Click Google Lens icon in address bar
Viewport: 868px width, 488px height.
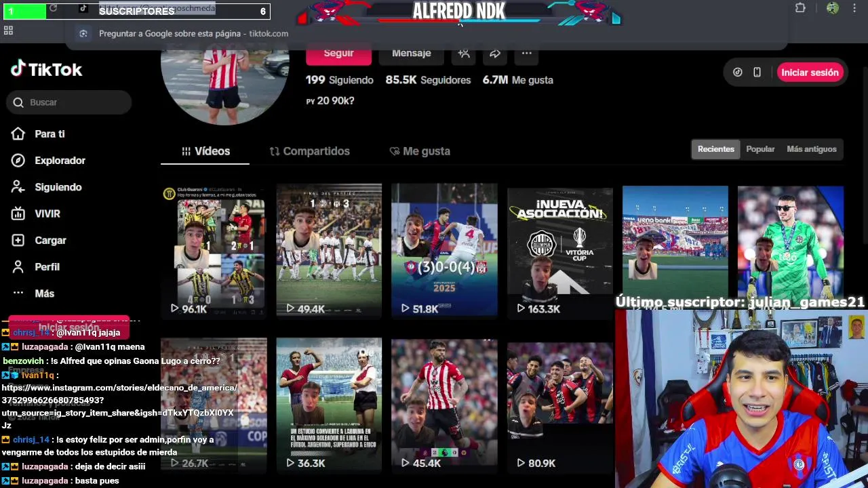pos(83,33)
